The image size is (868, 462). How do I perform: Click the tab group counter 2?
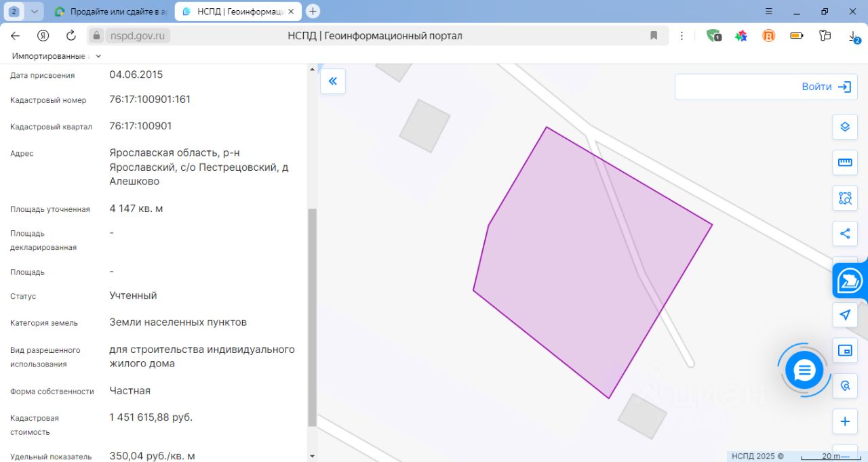tap(14, 12)
